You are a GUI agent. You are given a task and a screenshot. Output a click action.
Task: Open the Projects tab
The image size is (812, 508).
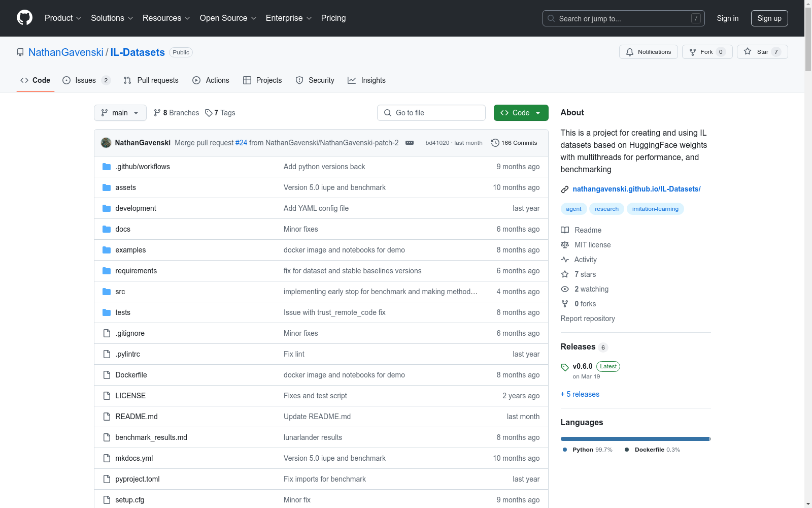click(262, 80)
